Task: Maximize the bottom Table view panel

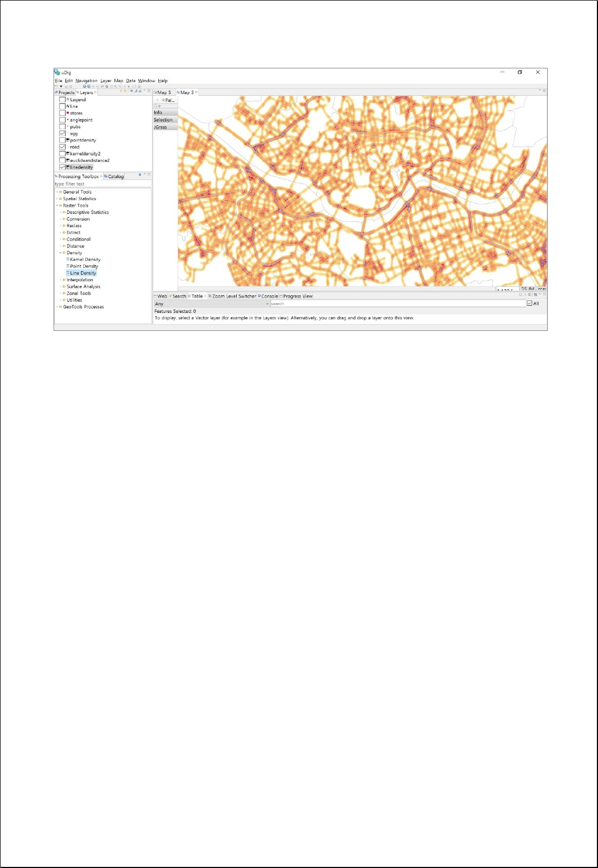Action: pos(544,294)
